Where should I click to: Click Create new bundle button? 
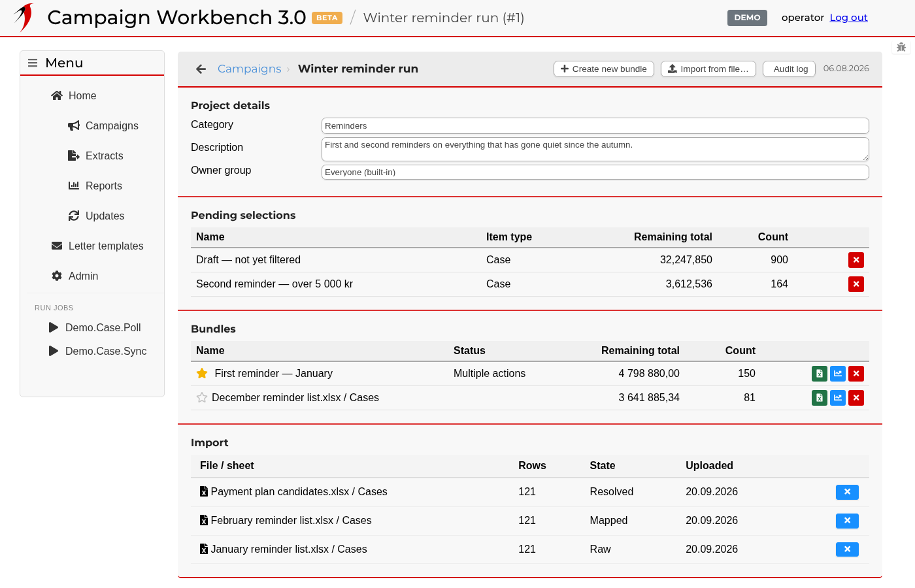click(x=604, y=69)
